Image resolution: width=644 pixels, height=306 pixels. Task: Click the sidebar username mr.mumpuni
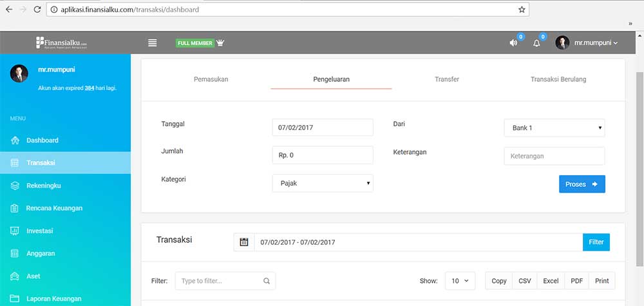[57, 70]
